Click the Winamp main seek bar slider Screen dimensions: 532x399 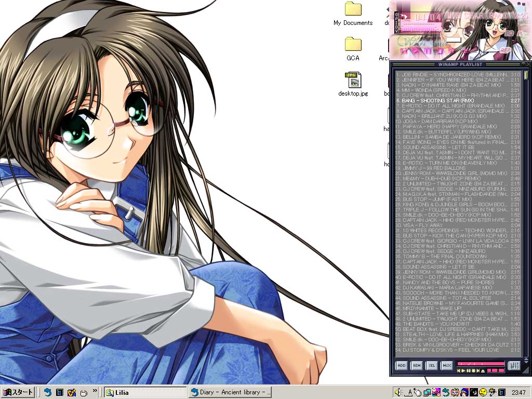454,40
